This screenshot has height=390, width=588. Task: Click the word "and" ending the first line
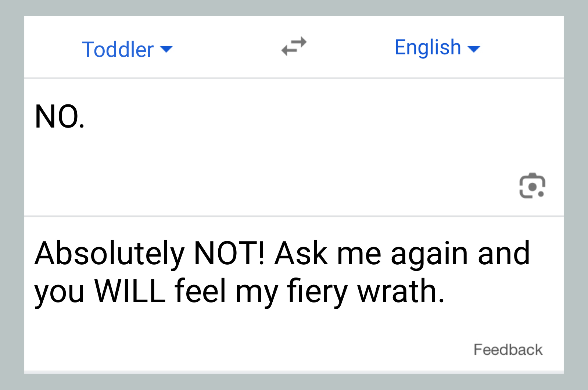pyautogui.click(x=503, y=253)
